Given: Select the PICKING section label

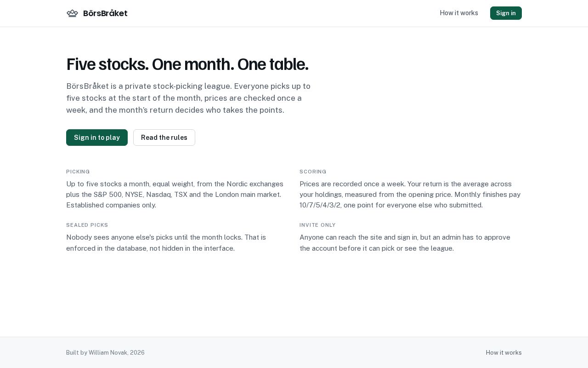Looking at the screenshot, I should pyautogui.click(x=78, y=172).
